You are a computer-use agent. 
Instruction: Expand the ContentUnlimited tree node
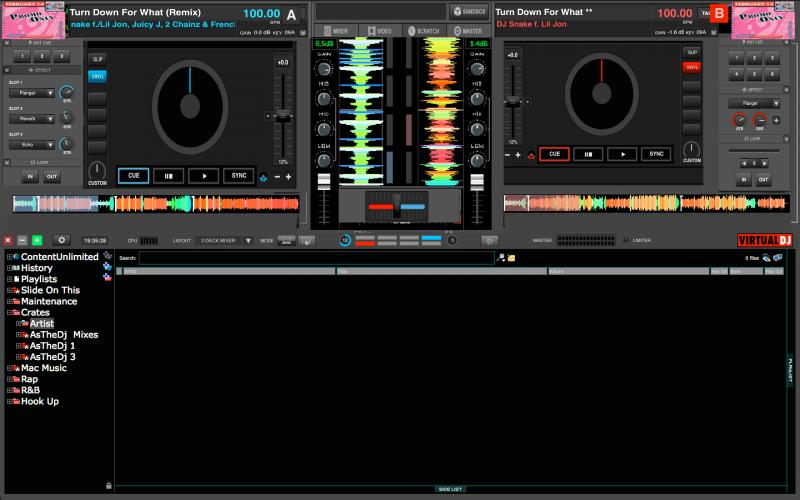pyautogui.click(x=9, y=257)
